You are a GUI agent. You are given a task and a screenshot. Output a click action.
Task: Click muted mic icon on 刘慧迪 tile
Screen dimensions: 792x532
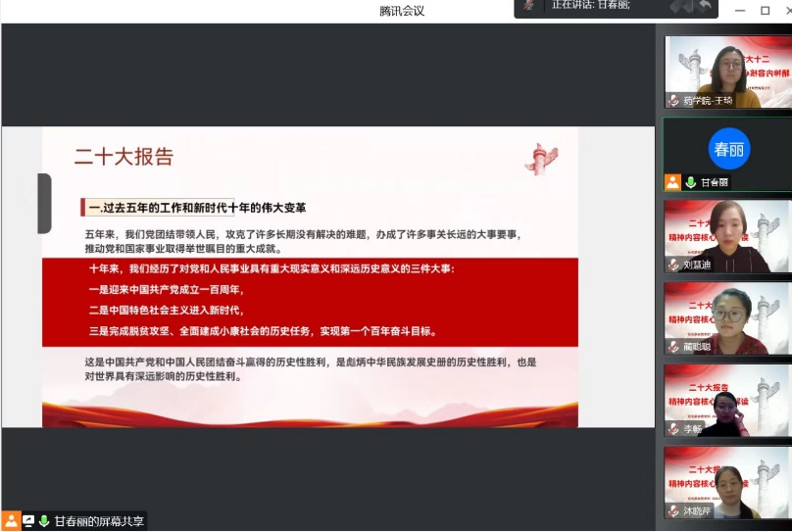[x=673, y=265]
